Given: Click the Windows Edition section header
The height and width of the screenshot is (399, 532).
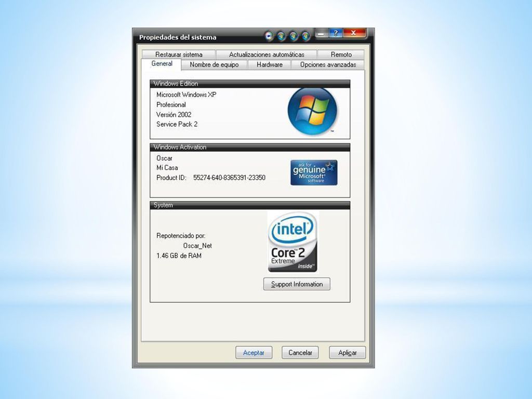Looking at the screenshot, I should coord(250,84).
